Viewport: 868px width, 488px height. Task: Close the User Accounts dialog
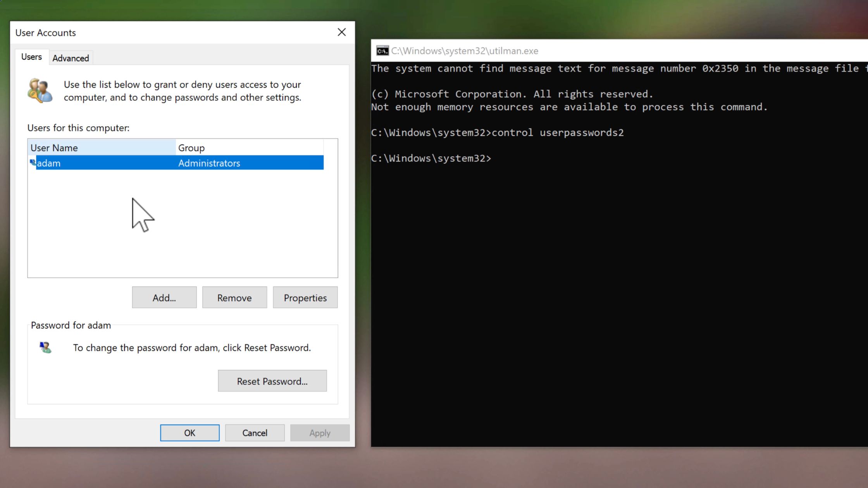[341, 32]
